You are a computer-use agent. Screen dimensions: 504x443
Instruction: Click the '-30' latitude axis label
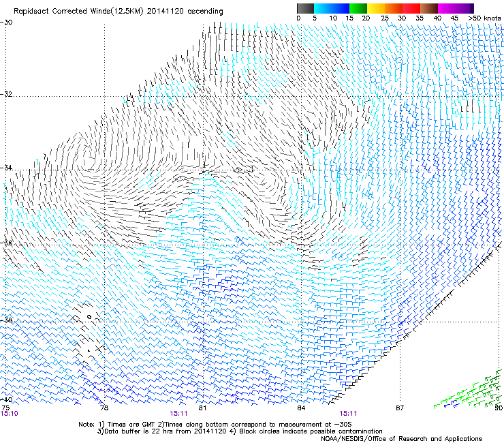(x=6, y=22)
